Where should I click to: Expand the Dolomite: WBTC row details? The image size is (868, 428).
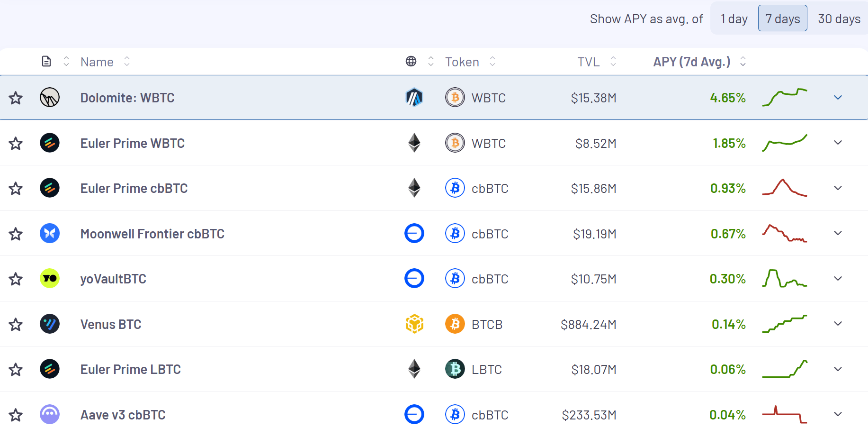pyautogui.click(x=838, y=98)
